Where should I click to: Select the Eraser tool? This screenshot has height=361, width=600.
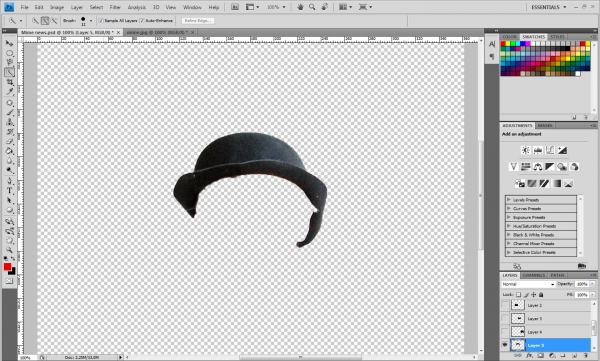pos(10,141)
